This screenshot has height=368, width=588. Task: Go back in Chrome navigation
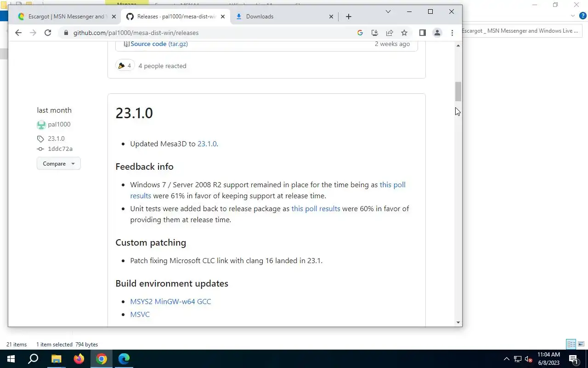pos(18,33)
